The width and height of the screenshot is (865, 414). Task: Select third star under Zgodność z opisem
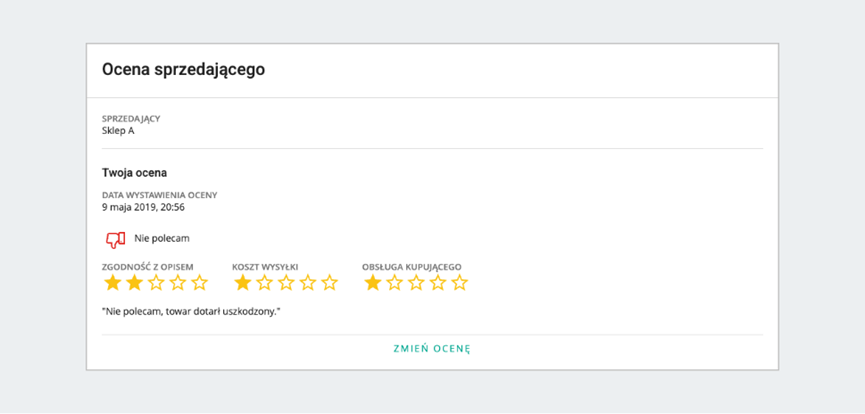point(156,283)
